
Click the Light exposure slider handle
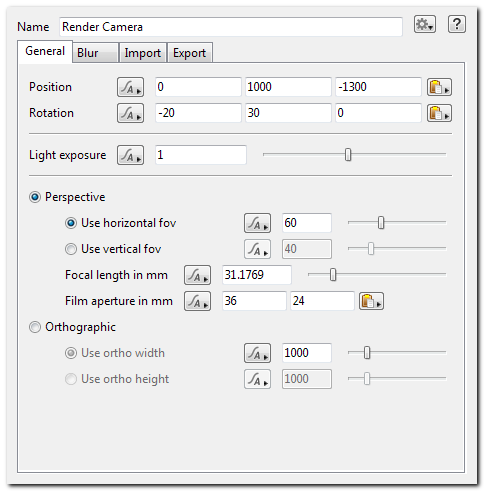[x=348, y=155]
